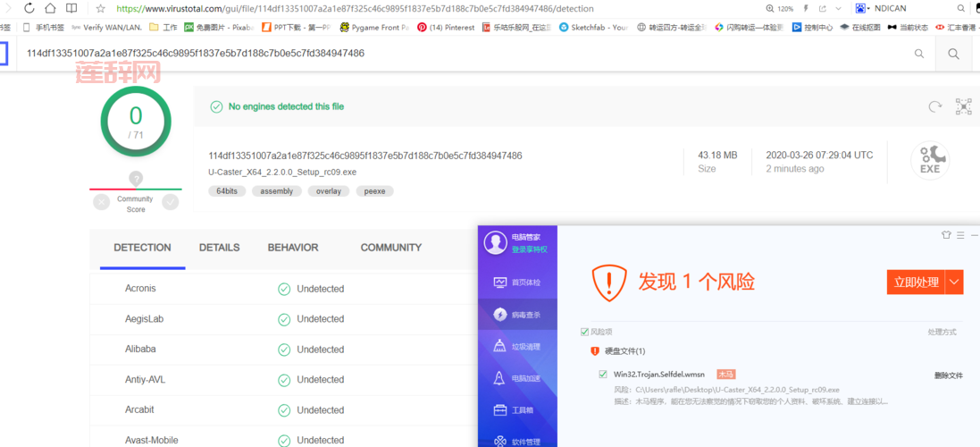Click the user avatar in 电脑管家

[496, 243]
